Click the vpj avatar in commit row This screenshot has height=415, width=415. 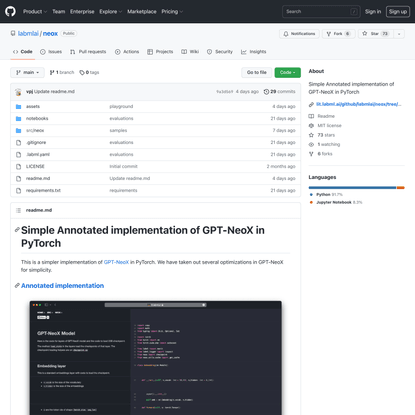[18, 92]
